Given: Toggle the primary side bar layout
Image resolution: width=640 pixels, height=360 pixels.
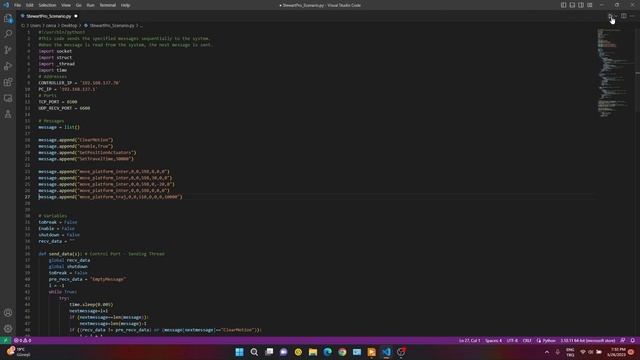Looking at the screenshot, I should click(563, 5).
